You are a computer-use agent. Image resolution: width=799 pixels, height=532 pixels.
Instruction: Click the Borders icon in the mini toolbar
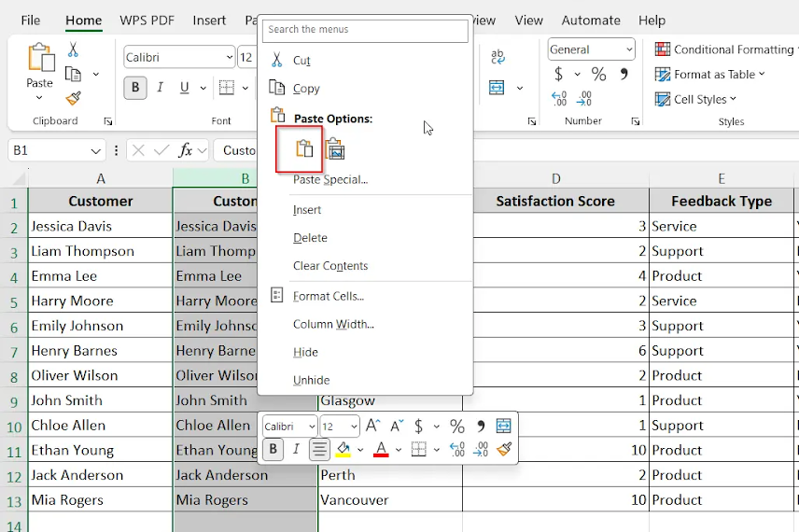[x=419, y=450]
